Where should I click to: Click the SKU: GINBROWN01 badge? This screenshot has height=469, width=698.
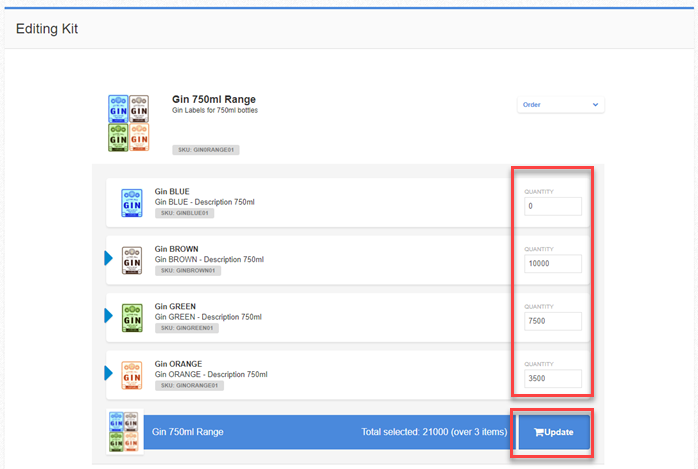pos(188,271)
